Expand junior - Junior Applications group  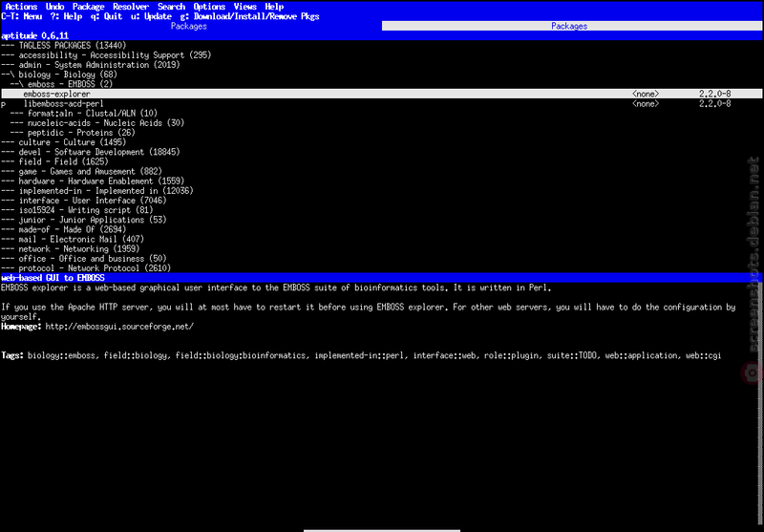pyautogui.click(x=84, y=221)
